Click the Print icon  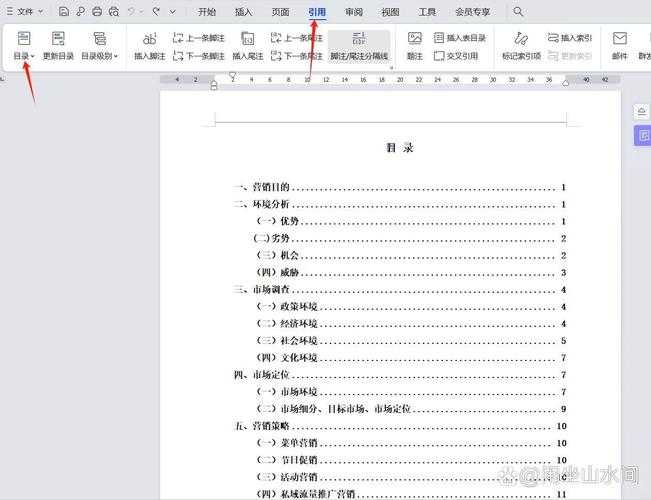97,12
